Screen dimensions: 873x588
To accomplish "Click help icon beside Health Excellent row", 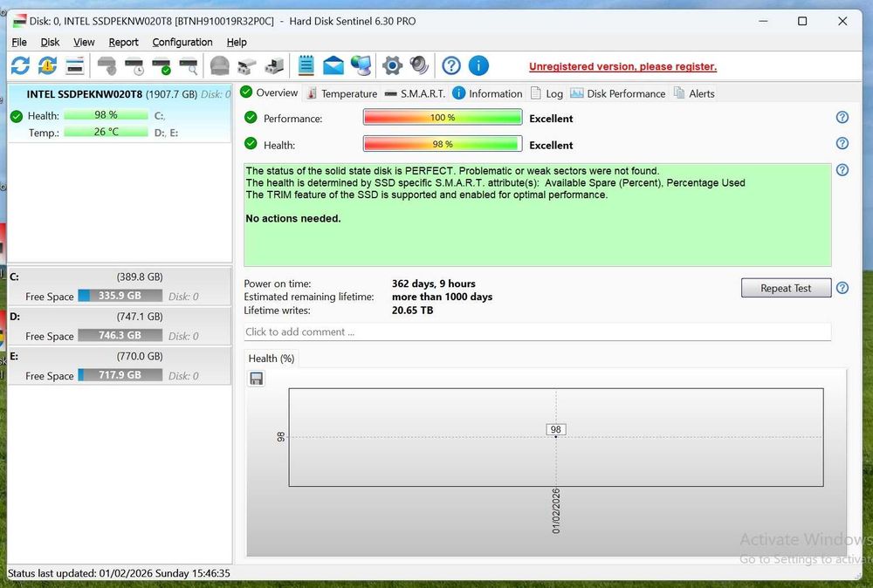I will pyautogui.click(x=842, y=144).
